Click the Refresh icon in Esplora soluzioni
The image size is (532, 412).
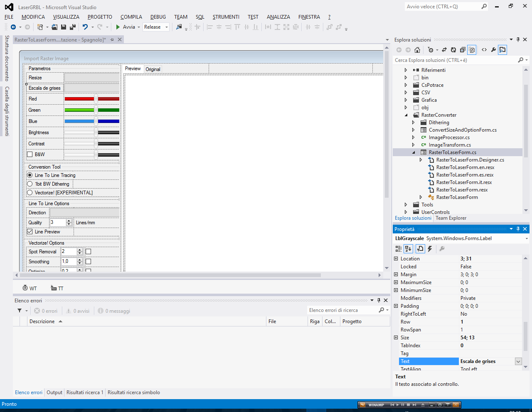tap(453, 50)
